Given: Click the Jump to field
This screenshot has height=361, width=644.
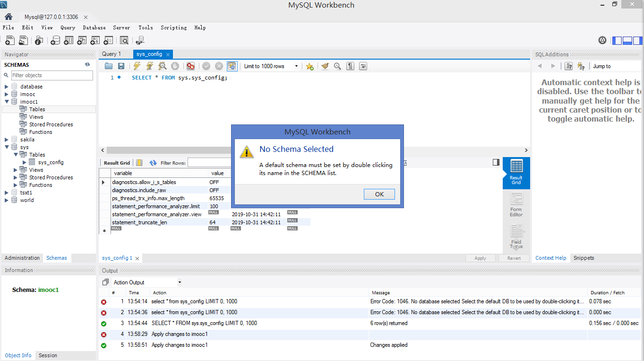Looking at the screenshot, I should [616, 66].
